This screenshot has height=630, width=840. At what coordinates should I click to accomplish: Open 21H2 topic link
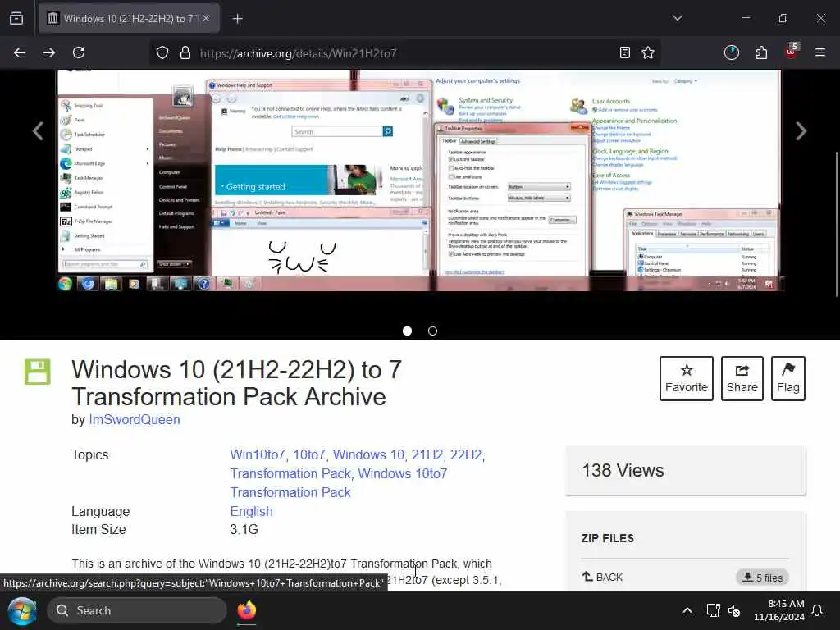click(x=427, y=454)
